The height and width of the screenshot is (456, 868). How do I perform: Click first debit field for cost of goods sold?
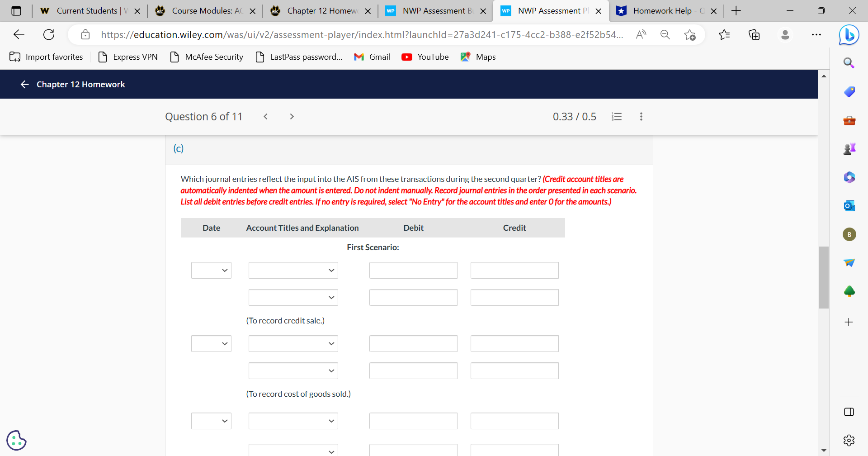[x=413, y=344]
